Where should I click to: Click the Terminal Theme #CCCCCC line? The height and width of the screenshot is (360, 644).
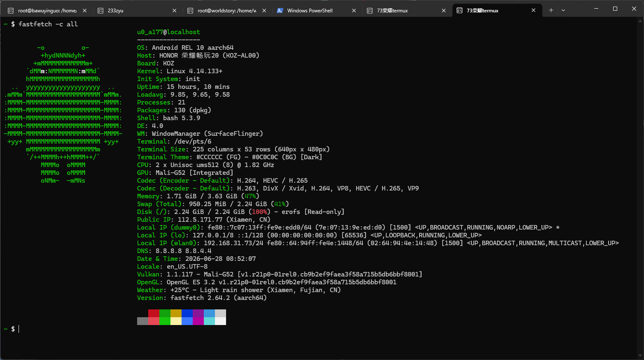click(230, 157)
